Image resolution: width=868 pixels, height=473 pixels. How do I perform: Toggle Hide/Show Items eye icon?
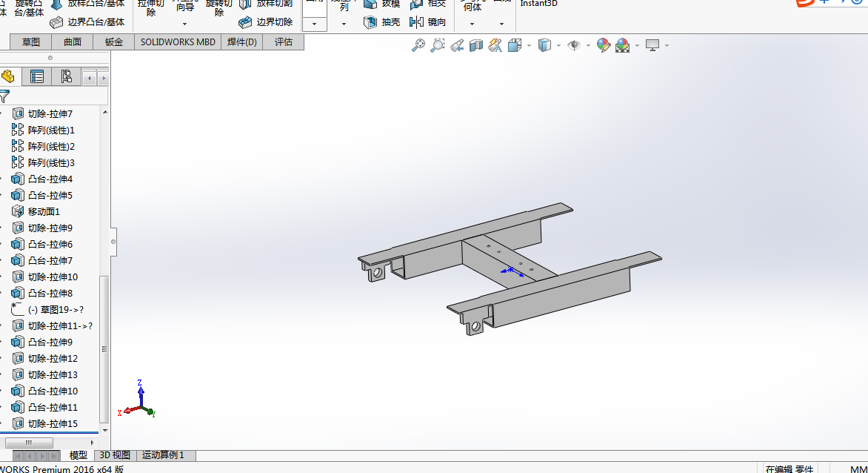click(x=574, y=45)
